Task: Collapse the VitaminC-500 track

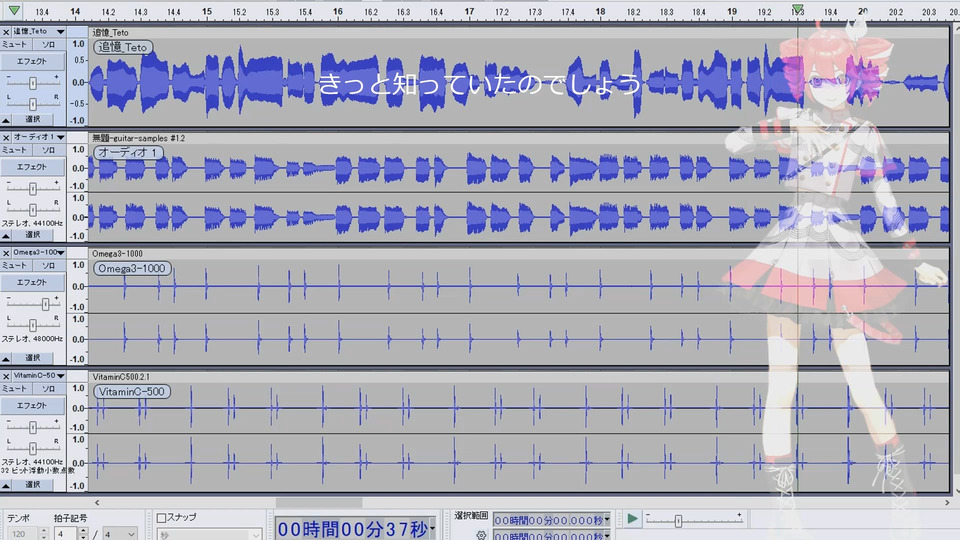Action: [x=6, y=485]
